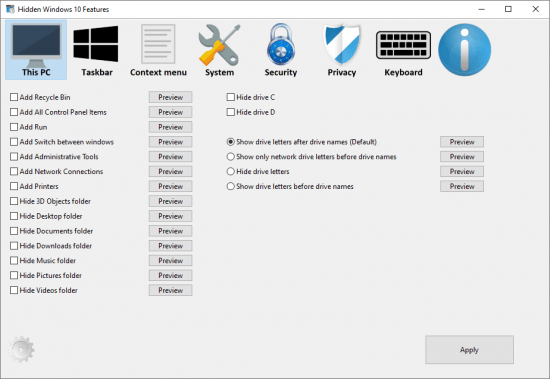Enable Hide Music folder
550x379 pixels.
pos(14,260)
